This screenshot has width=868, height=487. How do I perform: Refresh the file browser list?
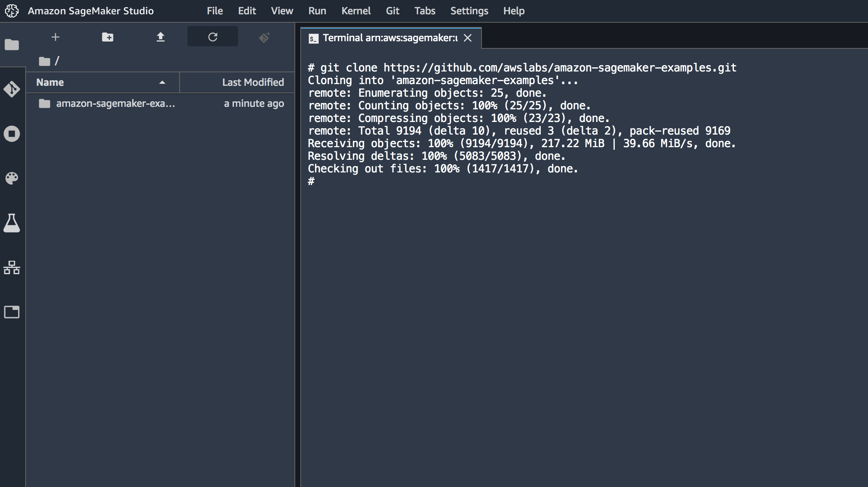[x=213, y=37]
